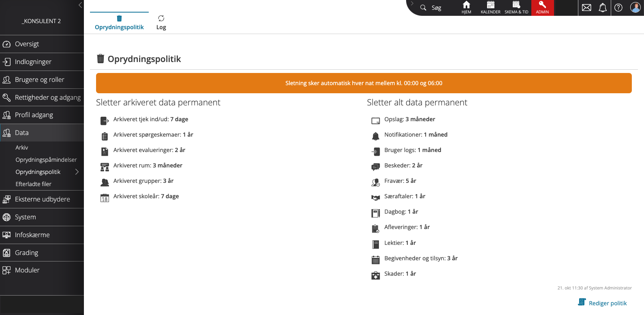Viewport: 644px width, 315px height.
Task: Open Grading in the sidebar
Action: [x=42, y=253]
